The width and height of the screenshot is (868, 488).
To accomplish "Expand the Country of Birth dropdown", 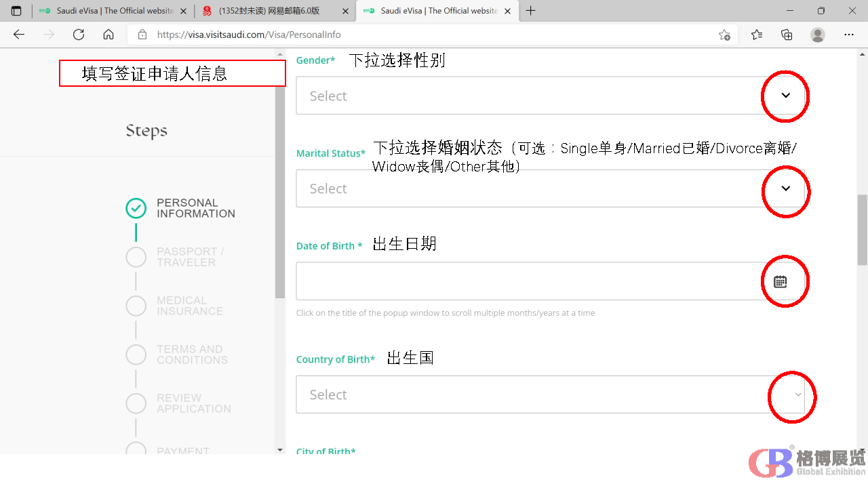I will 798,394.
